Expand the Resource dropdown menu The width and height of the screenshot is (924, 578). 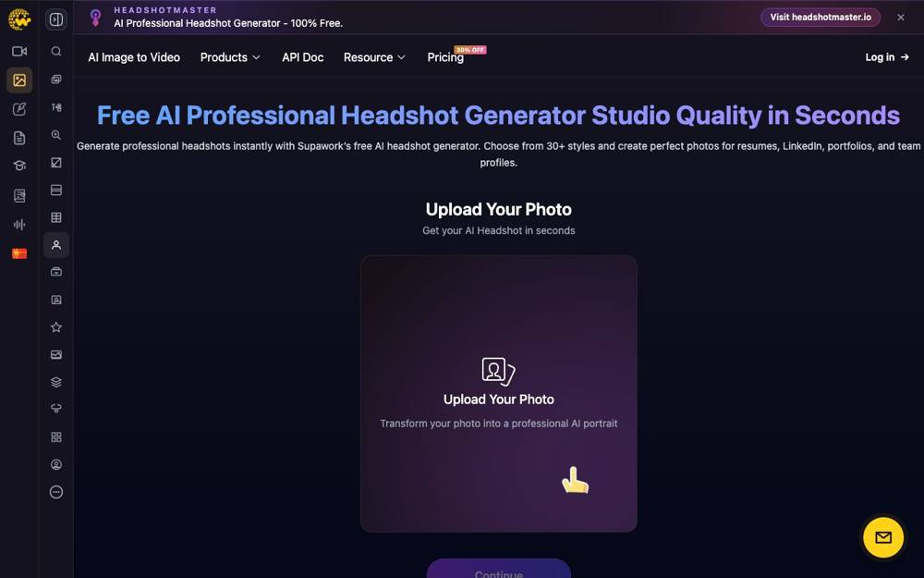[x=374, y=57]
